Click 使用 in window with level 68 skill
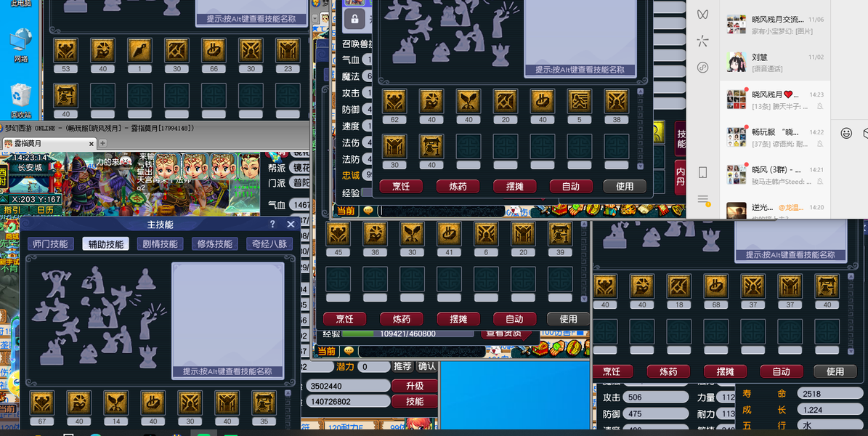This screenshot has height=436, width=868. point(835,371)
